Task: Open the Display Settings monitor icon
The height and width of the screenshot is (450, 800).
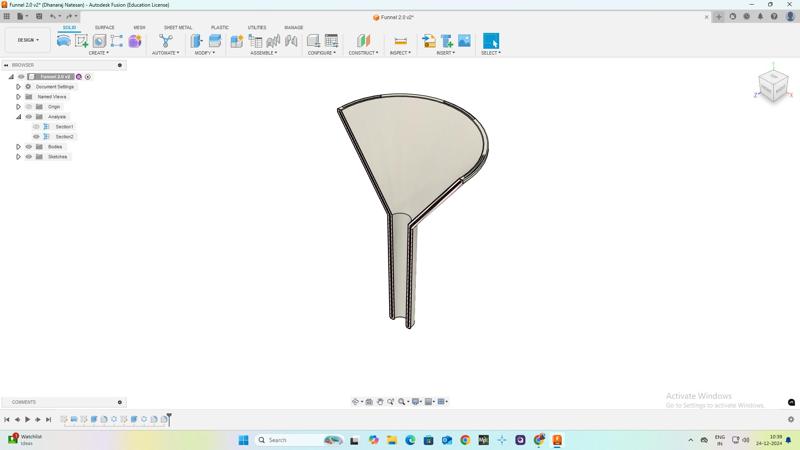Action: 416,402
